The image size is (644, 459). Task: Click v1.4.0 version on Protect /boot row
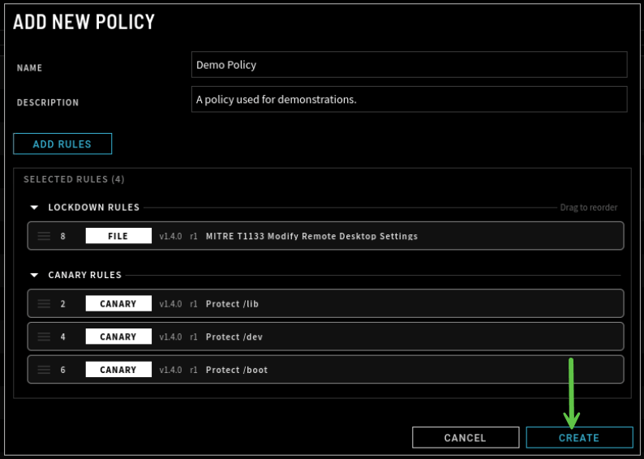pos(170,369)
